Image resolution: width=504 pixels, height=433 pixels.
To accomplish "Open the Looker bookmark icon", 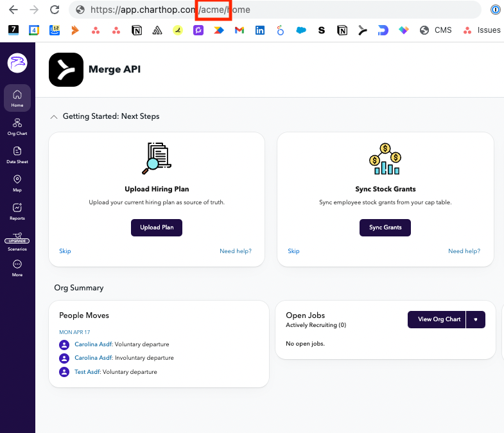I will click(x=281, y=30).
